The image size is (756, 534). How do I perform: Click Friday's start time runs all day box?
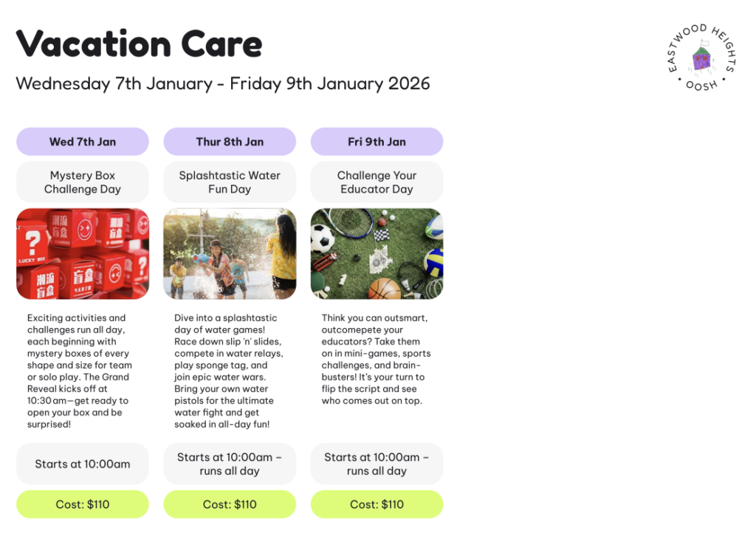(377, 465)
